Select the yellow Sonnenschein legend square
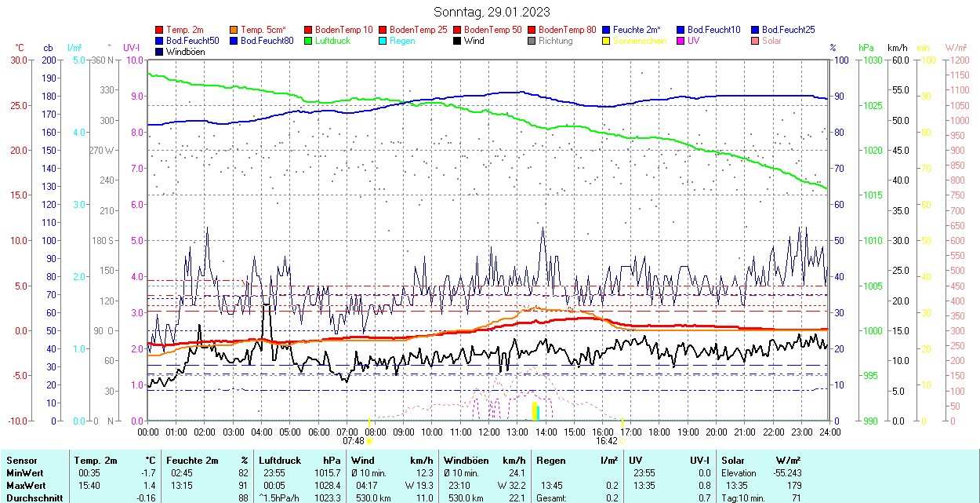The height and width of the screenshot is (503, 980). (606, 41)
